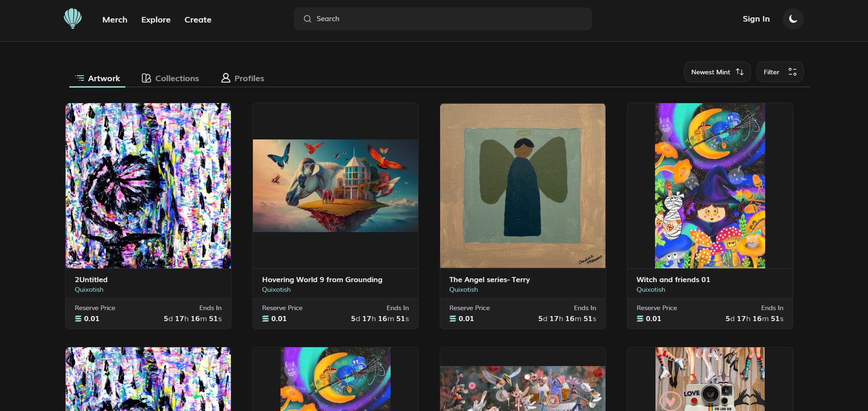This screenshot has width=868, height=411.
Task: Open the Merch menu
Action: (x=115, y=20)
